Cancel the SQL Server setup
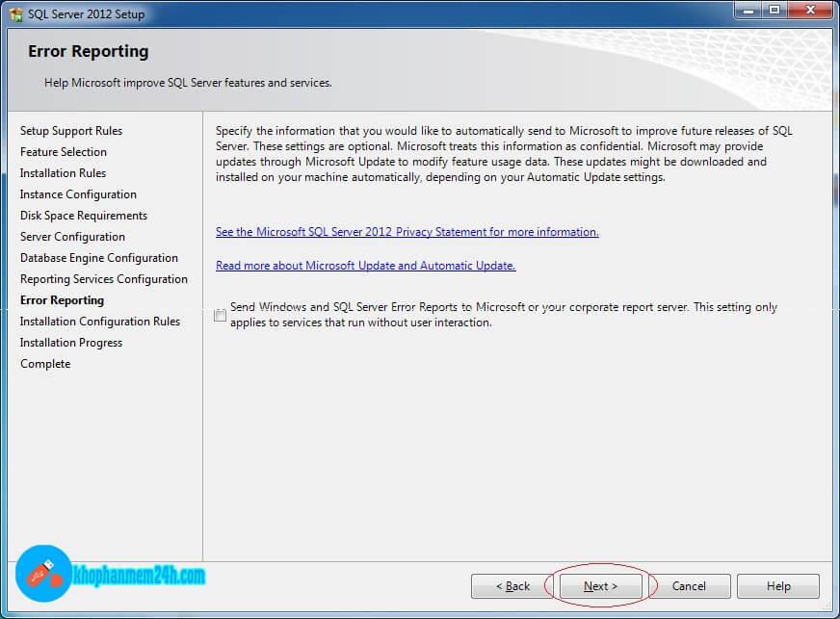 pos(689,586)
